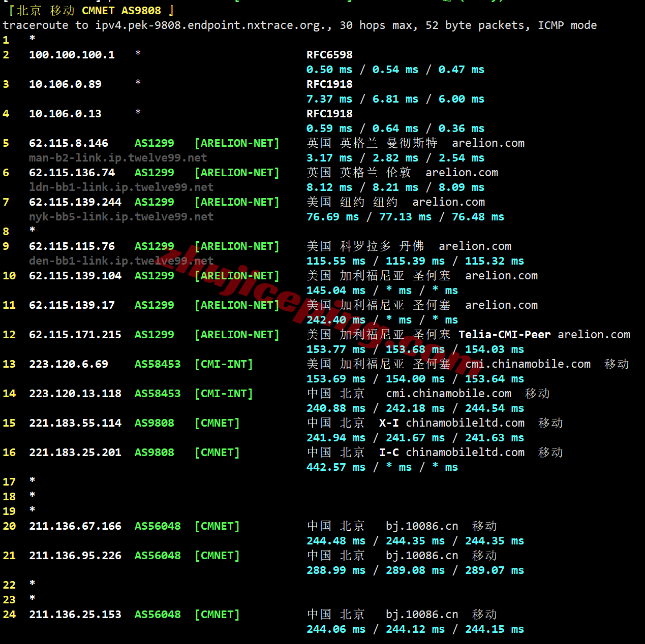
Task: Click the 3.17 ms latency value
Action: click(x=329, y=158)
